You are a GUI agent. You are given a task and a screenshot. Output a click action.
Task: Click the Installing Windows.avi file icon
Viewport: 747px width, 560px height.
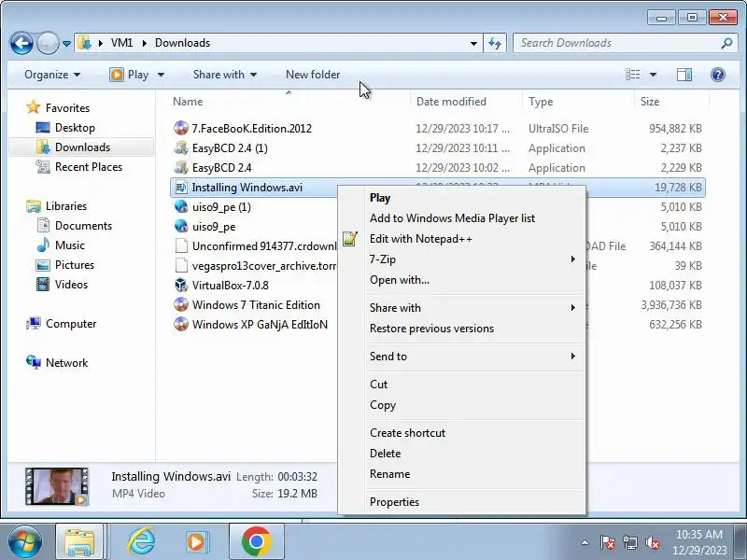point(181,188)
